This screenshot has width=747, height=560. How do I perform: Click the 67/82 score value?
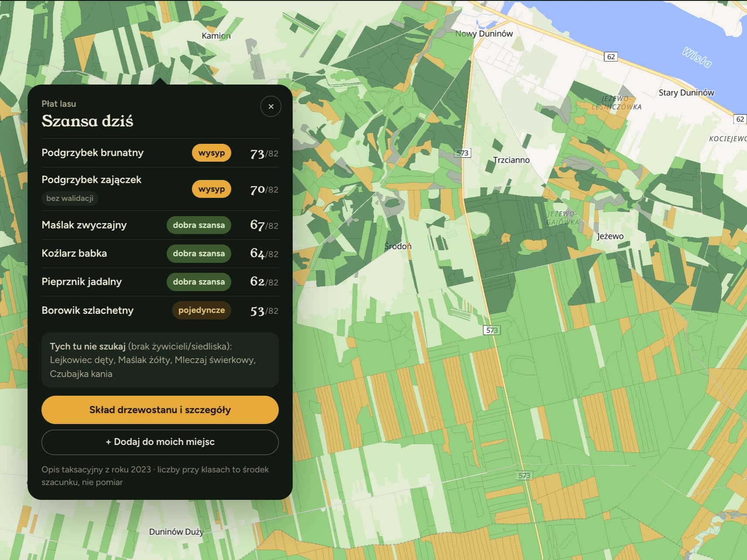coord(264,225)
